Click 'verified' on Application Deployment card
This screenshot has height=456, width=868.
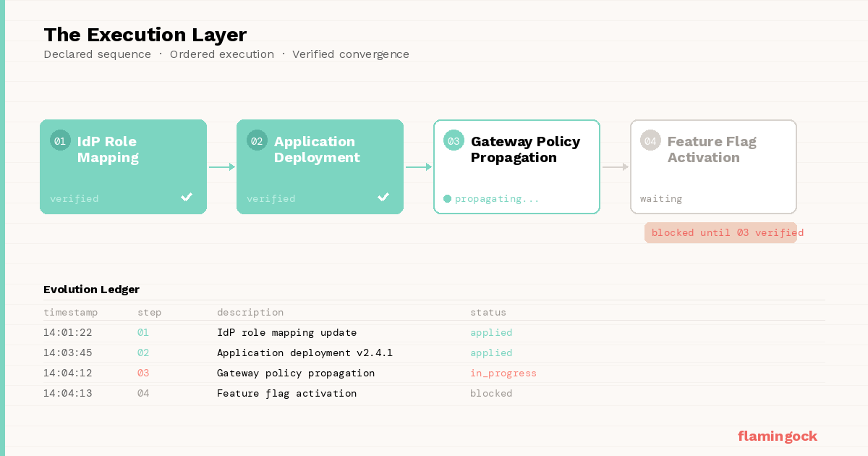pyautogui.click(x=271, y=198)
